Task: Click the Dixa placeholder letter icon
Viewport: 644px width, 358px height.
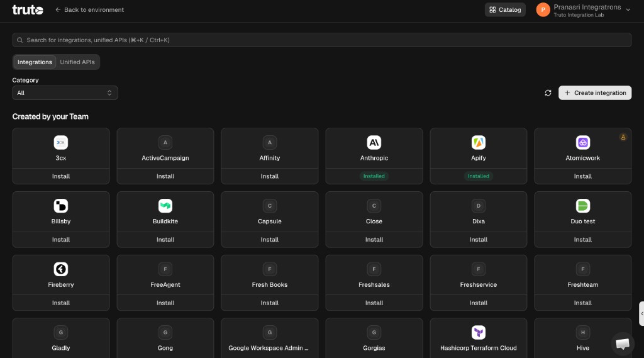Action: pyautogui.click(x=478, y=206)
